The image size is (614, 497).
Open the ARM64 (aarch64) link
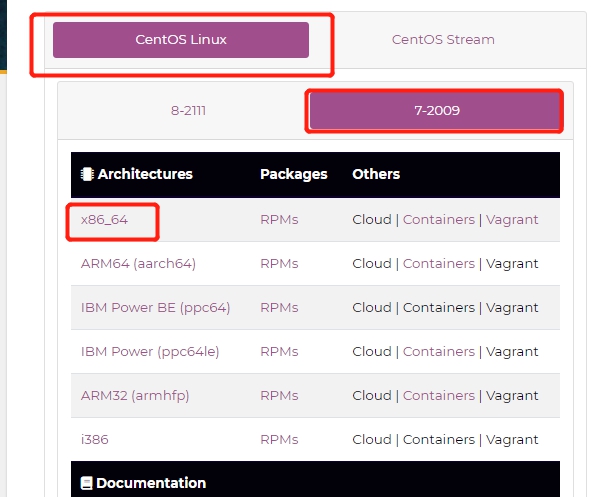tap(138, 264)
